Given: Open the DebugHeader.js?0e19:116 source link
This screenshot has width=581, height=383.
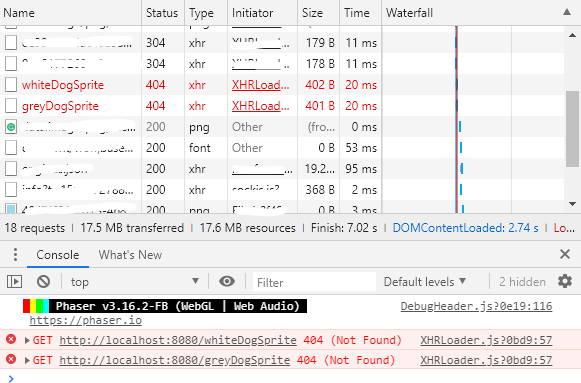Looking at the screenshot, I should tap(476, 306).
